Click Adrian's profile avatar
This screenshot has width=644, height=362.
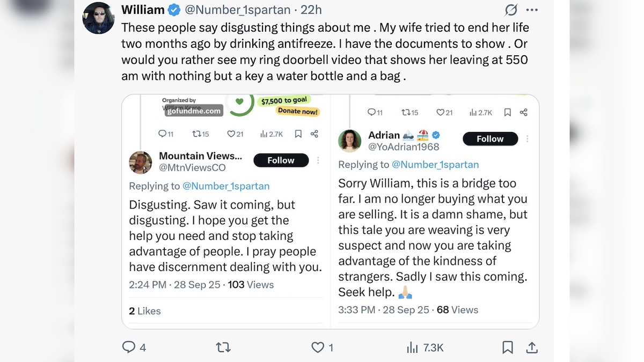pyautogui.click(x=349, y=141)
